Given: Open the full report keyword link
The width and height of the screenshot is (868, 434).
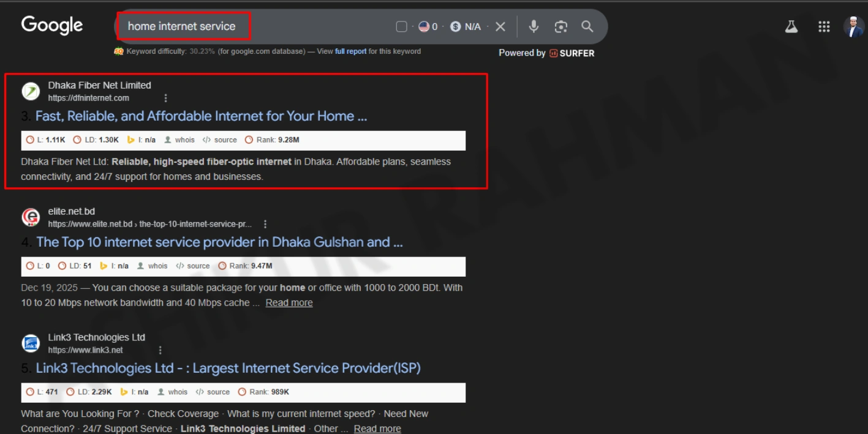Looking at the screenshot, I should 350,51.
